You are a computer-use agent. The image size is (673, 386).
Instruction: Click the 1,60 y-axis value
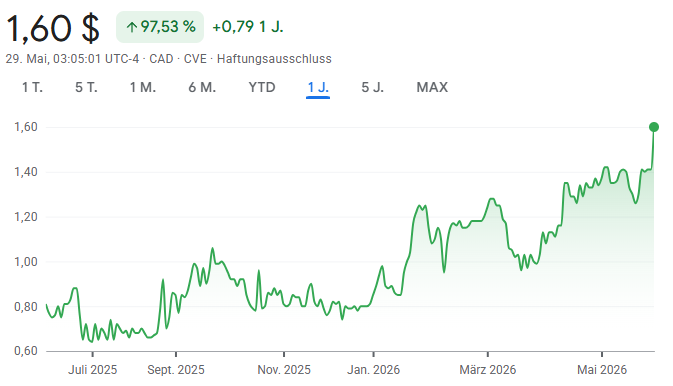pyautogui.click(x=26, y=127)
